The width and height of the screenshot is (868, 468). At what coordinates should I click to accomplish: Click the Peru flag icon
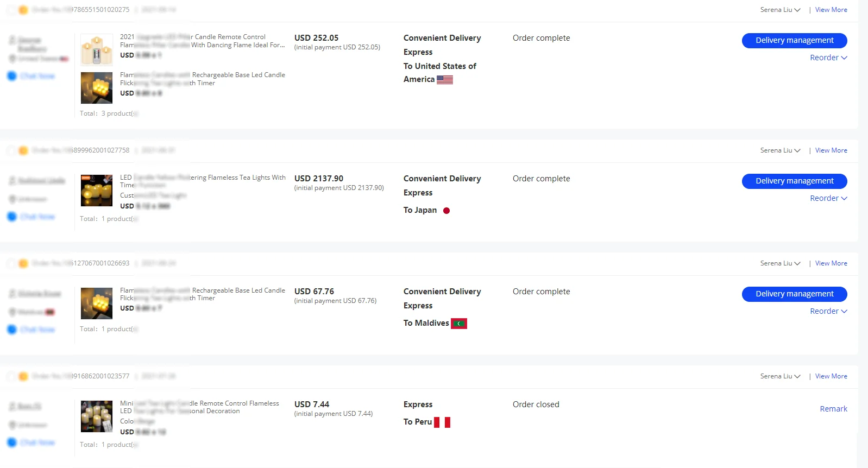coord(442,422)
